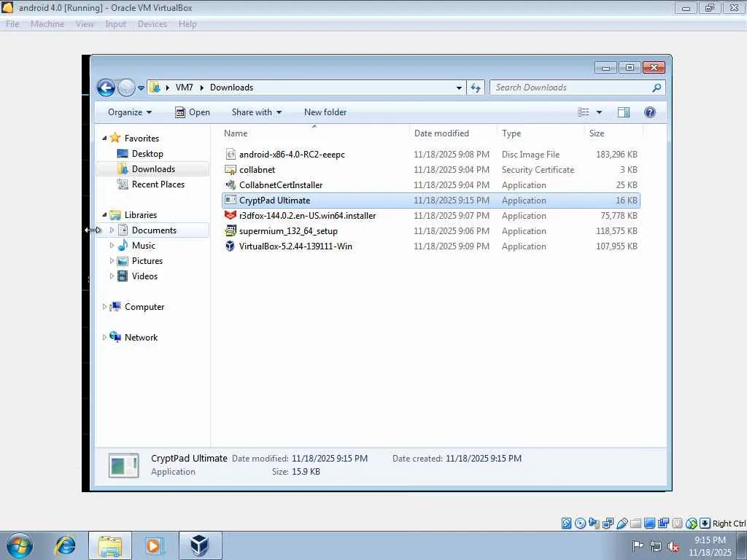Select the r3dfox installer file icon
The width and height of the screenshot is (747, 560).
point(231,216)
